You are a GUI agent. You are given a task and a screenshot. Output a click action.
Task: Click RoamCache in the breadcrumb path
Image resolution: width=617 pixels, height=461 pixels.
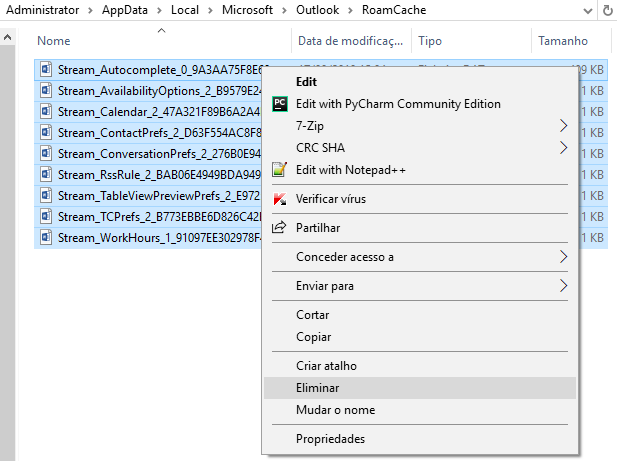point(394,10)
